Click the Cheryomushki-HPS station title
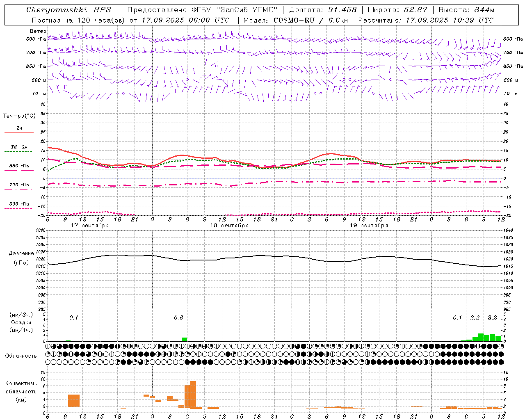Image resolution: width=525 pixels, height=420 pixels. click(x=68, y=10)
